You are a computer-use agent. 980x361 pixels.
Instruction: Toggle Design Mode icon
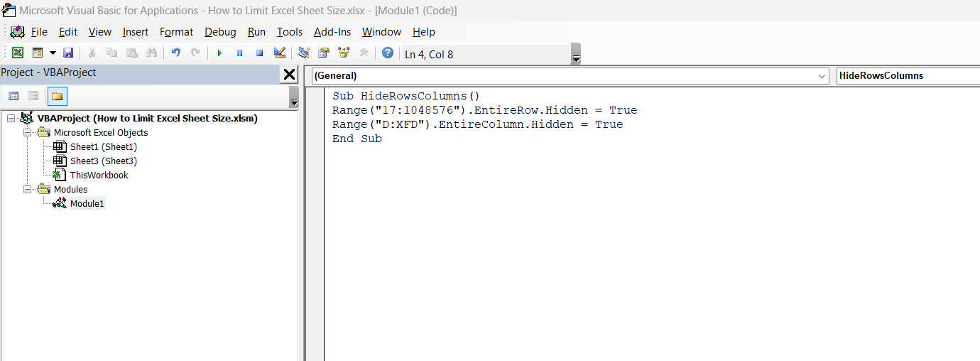tap(279, 53)
